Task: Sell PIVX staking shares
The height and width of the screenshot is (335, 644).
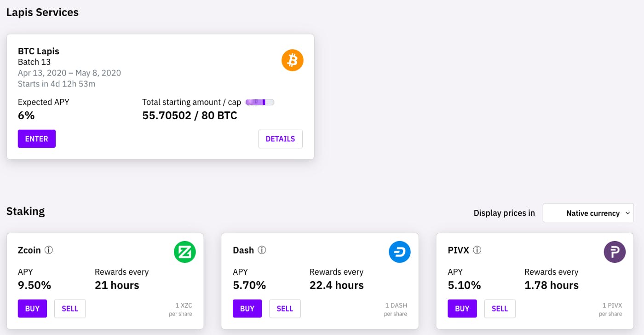Action: pyautogui.click(x=500, y=309)
